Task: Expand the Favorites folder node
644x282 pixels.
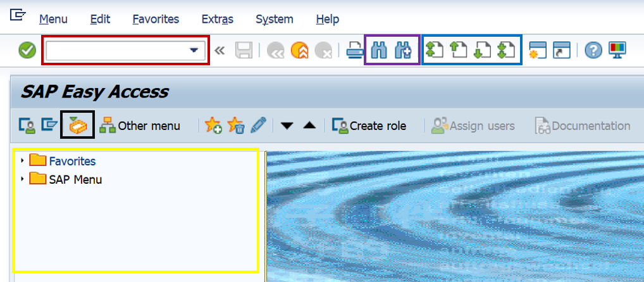Action: (x=22, y=162)
